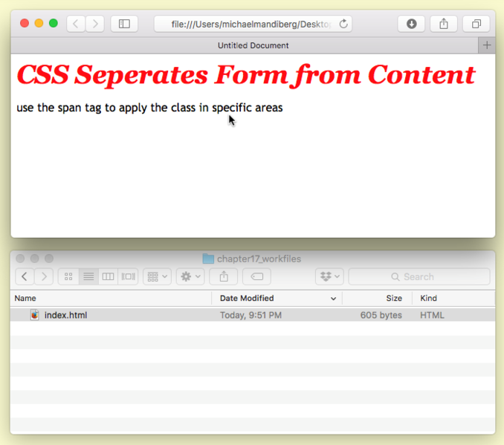Show all tabs overview in Safari
Viewport: 504px width, 445px height.
tap(476, 24)
